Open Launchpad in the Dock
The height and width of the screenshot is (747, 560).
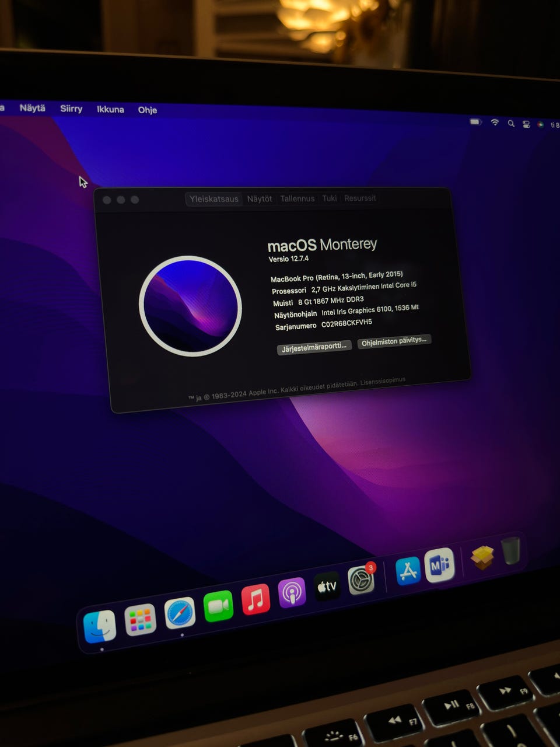pyautogui.click(x=141, y=620)
